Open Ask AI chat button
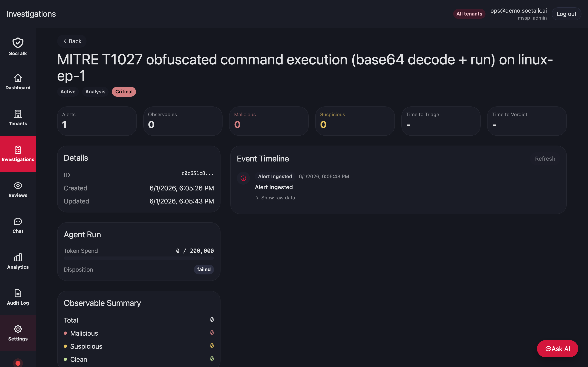 557,349
